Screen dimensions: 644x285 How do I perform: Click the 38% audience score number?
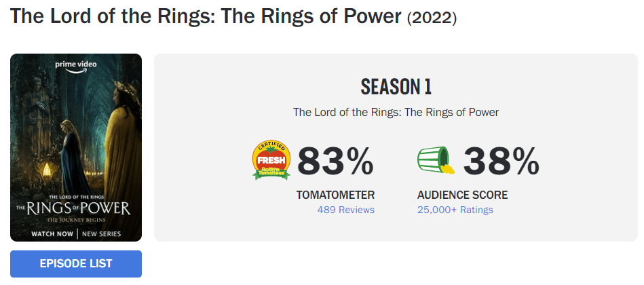[x=501, y=161]
